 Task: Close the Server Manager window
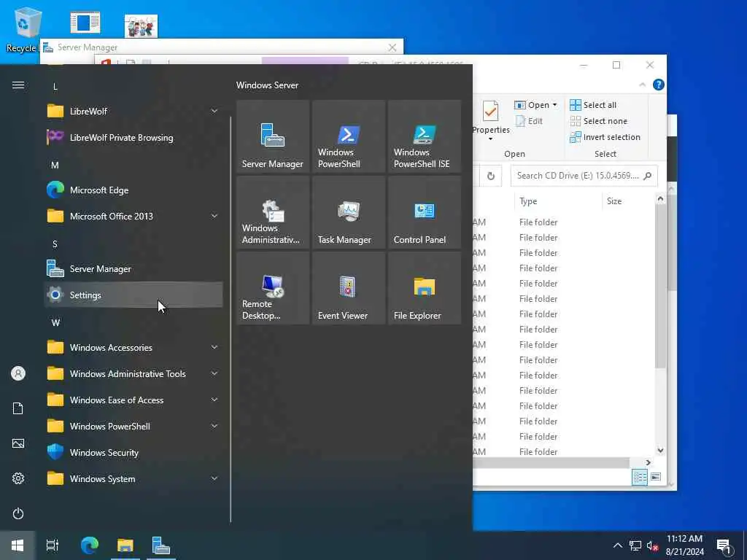pos(392,47)
